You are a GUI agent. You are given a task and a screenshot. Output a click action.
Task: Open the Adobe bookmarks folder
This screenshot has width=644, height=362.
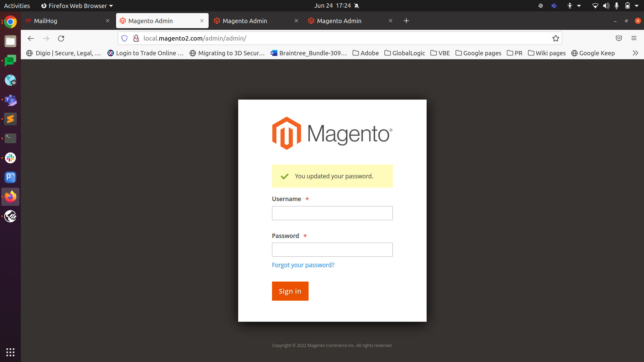[366, 53]
